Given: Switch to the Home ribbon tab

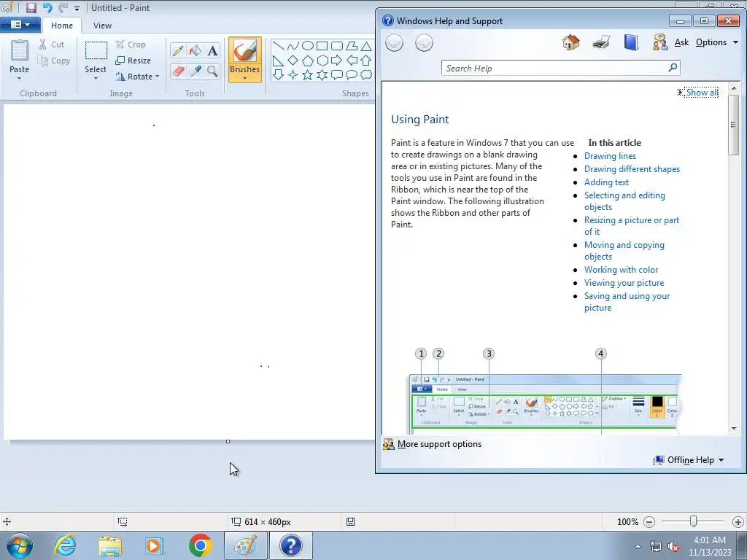Looking at the screenshot, I should (x=62, y=26).
